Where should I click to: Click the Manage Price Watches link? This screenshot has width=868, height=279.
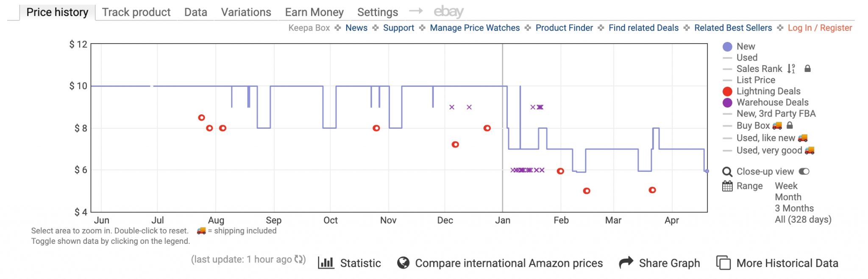coord(475,28)
